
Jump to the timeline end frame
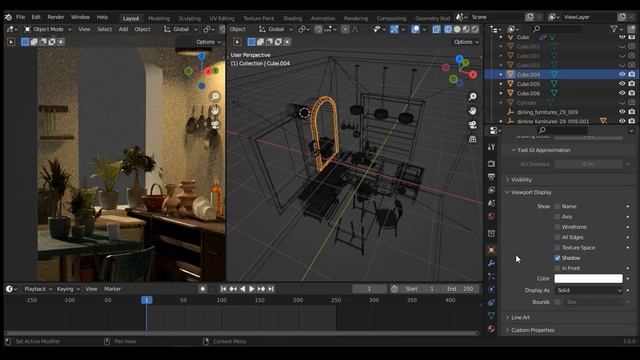[271, 289]
